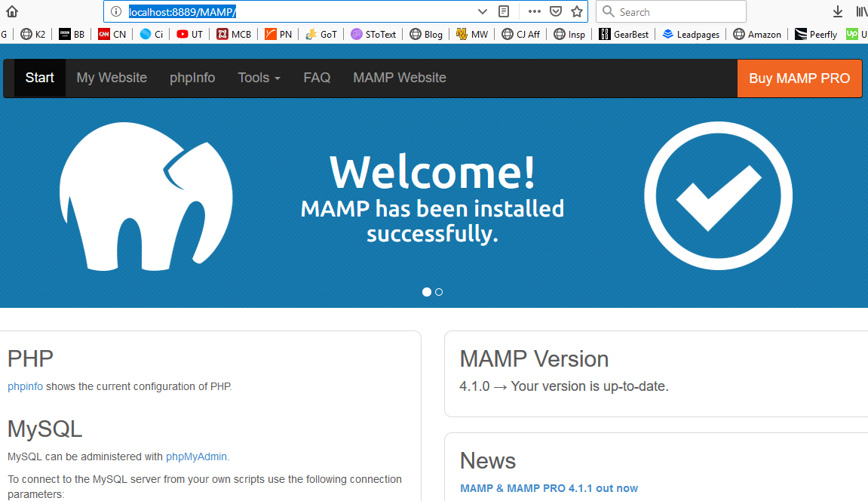Open FAQ in the MAMP navbar
Screen dimensions: 868x501
(x=317, y=78)
